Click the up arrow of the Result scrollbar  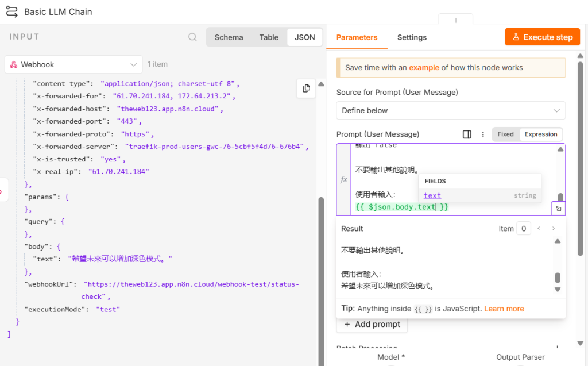(558, 241)
